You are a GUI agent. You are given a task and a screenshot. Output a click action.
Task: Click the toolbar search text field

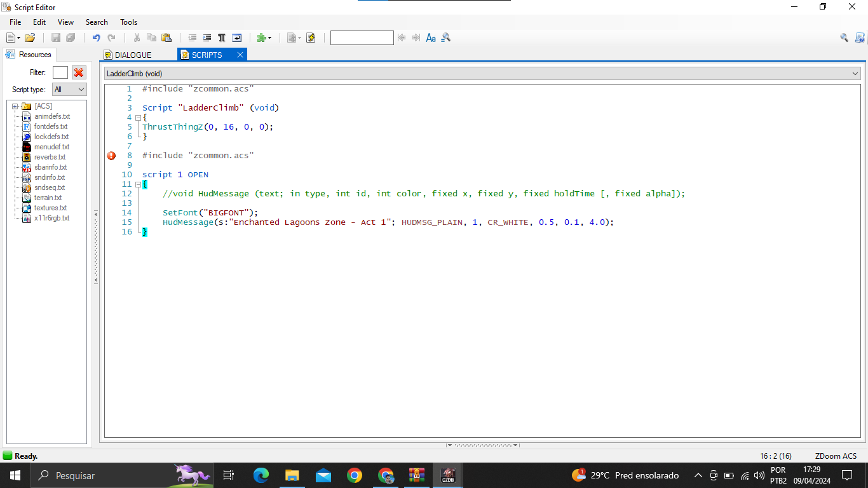pos(362,38)
